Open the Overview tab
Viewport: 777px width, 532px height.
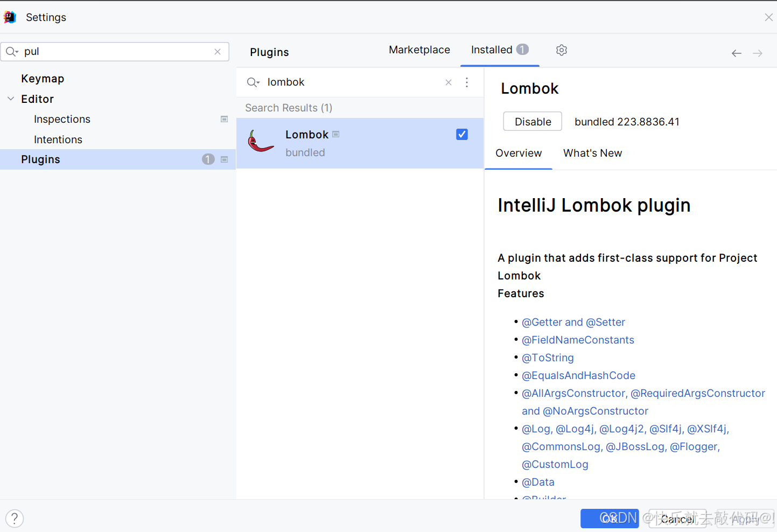coord(519,153)
